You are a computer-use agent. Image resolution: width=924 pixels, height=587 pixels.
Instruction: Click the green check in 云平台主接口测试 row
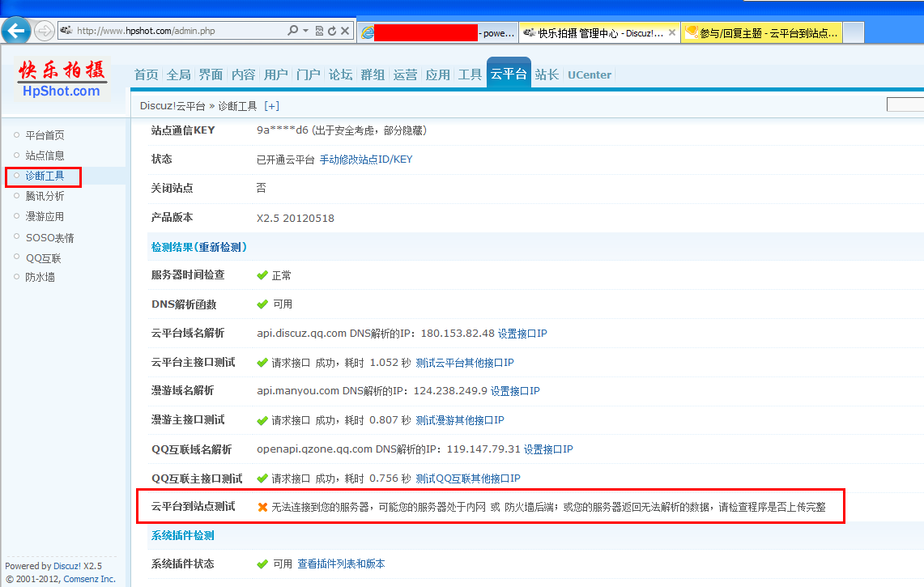[262, 363]
